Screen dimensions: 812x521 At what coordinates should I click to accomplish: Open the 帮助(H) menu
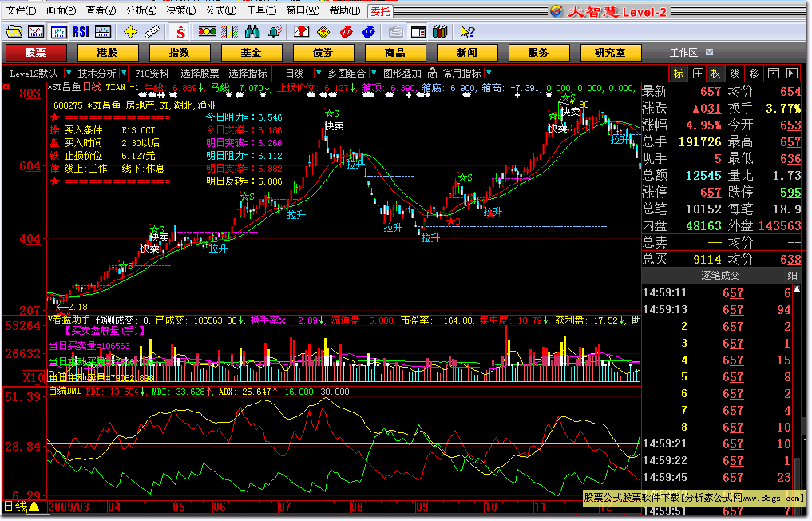click(345, 10)
